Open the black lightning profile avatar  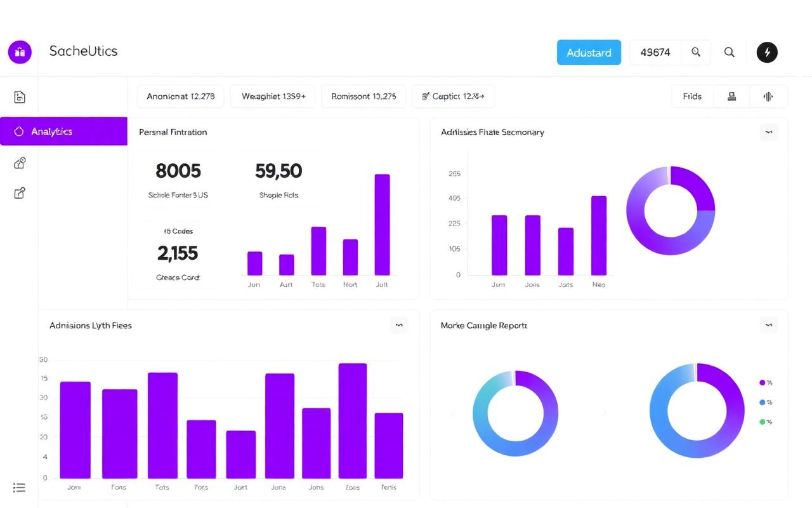click(x=767, y=52)
